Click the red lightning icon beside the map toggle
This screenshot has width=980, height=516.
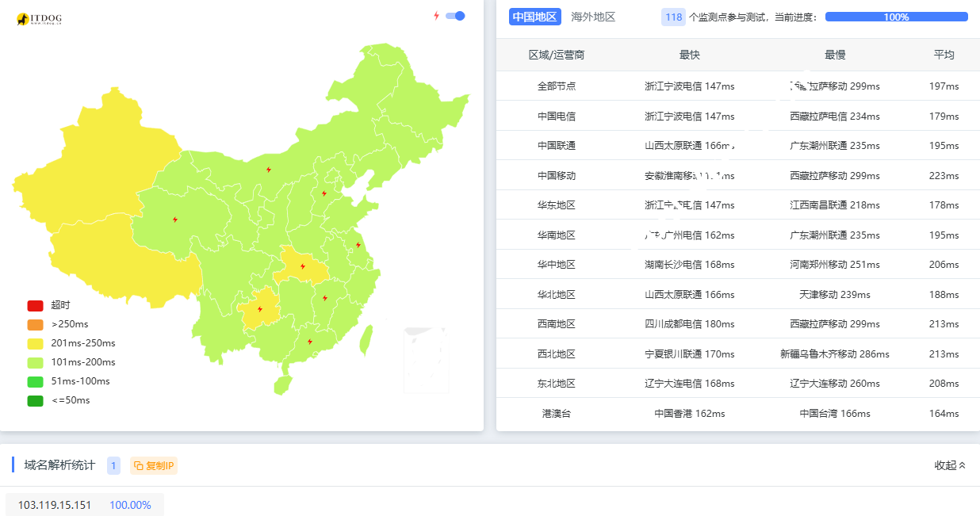pyautogui.click(x=434, y=15)
